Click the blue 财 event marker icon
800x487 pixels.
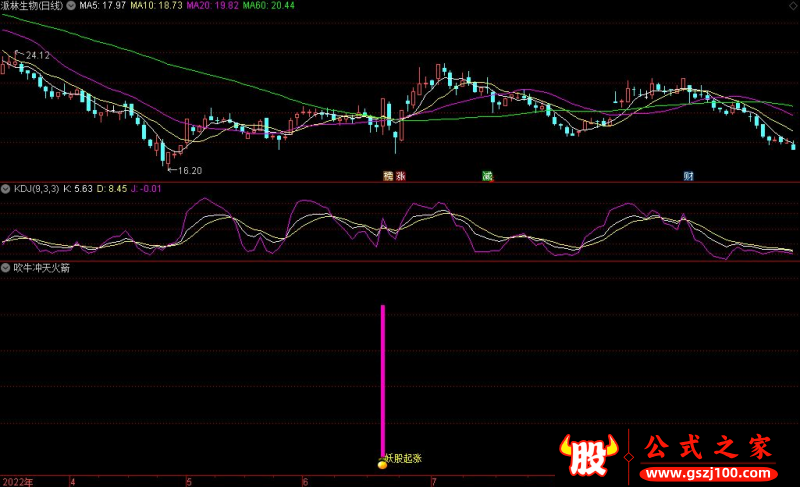(x=688, y=176)
